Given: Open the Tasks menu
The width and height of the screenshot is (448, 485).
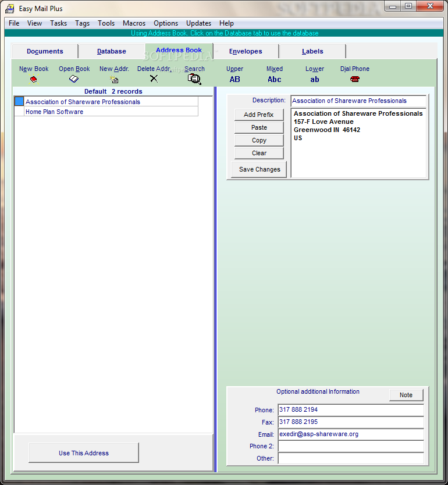Looking at the screenshot, I should point(59,23).
